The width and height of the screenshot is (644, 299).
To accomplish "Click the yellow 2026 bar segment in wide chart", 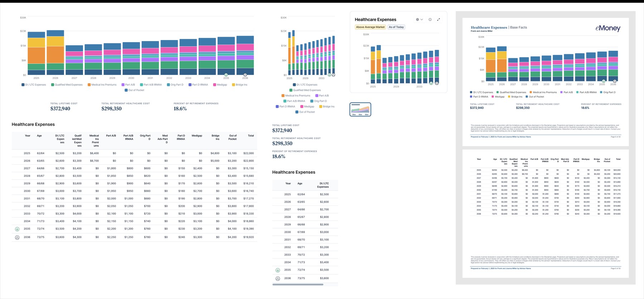I will pos(55,41).
